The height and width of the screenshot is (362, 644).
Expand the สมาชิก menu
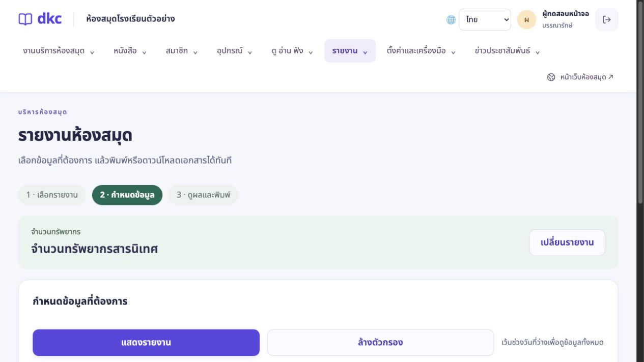click(182, 51)
